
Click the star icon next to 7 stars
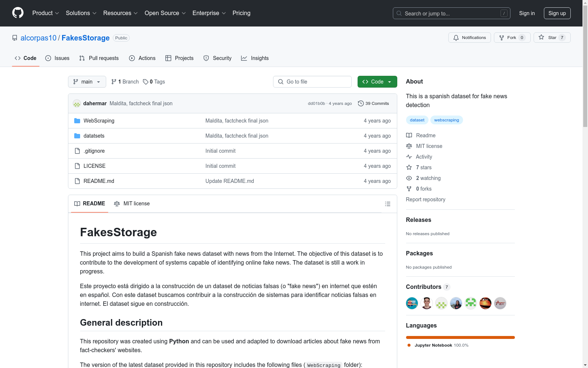click(409, 167)
